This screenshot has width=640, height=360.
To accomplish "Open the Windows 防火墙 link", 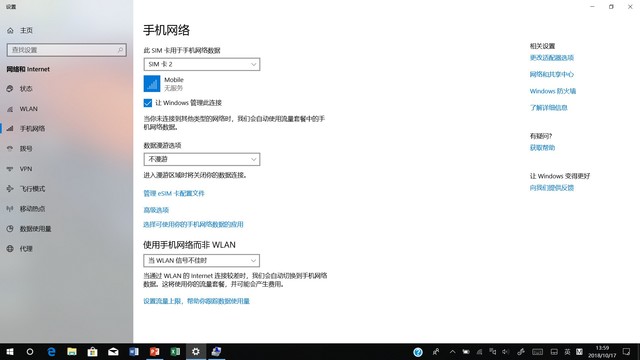I will click(553, 91).
